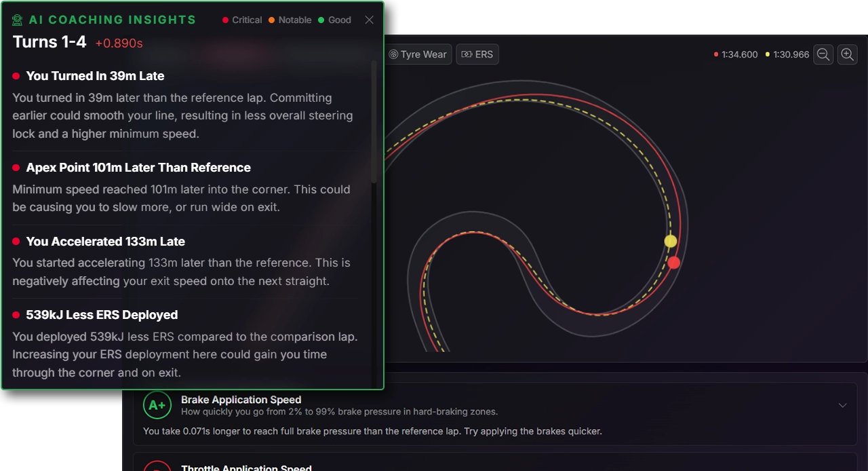Zoom in the track map
Image resolution: width=868 pixels, height=471 pixels.
coord(848,54)
